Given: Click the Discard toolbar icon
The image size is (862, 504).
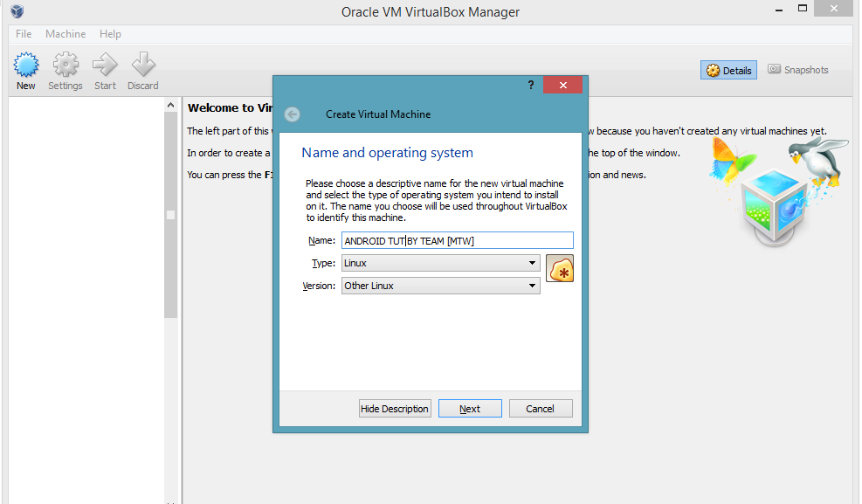Looking at the screenshot, I should point(143,71).
